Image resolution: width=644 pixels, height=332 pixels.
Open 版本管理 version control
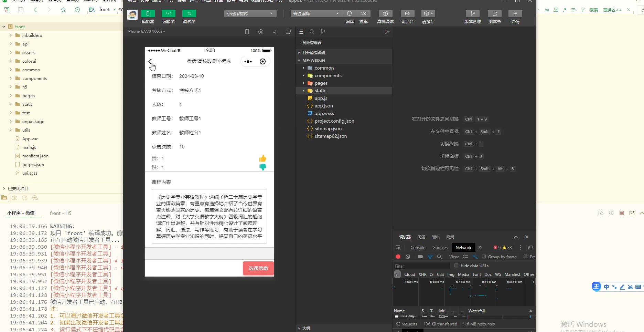[472, 14]
